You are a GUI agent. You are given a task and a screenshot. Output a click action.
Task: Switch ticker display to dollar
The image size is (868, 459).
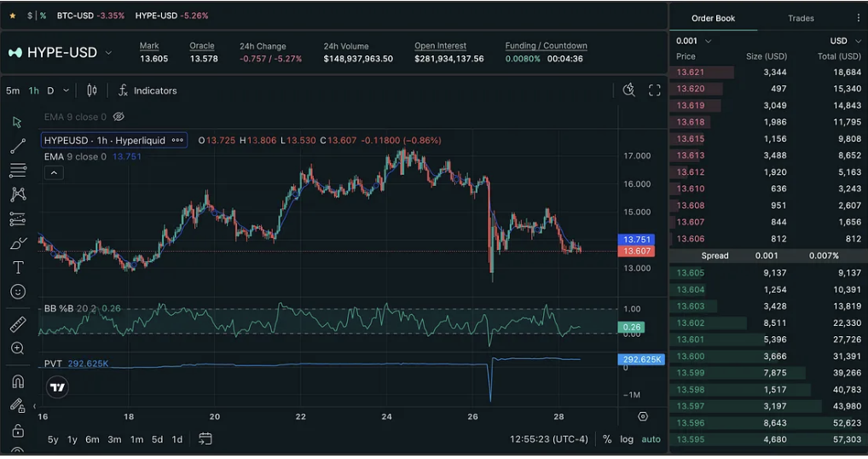[30, 15]
